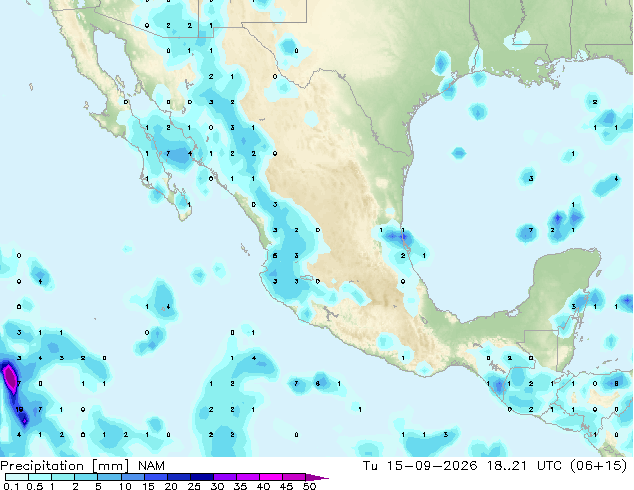This screenshot has height=490, width=634.
Task: Click the 0.1–0.5 mm legend swatch
Action: [17, 477]
